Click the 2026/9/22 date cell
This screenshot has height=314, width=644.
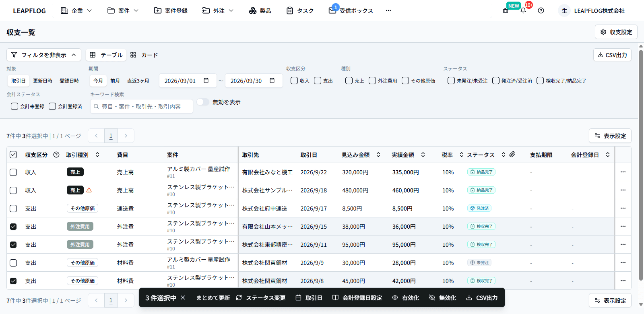coord(314,172)
